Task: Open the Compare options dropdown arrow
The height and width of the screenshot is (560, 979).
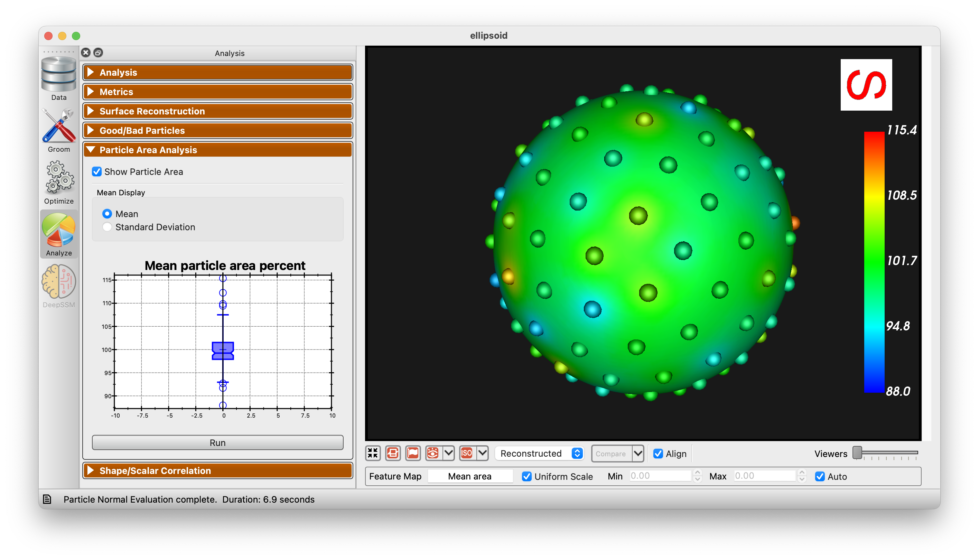Action: [x=638, y=454]
